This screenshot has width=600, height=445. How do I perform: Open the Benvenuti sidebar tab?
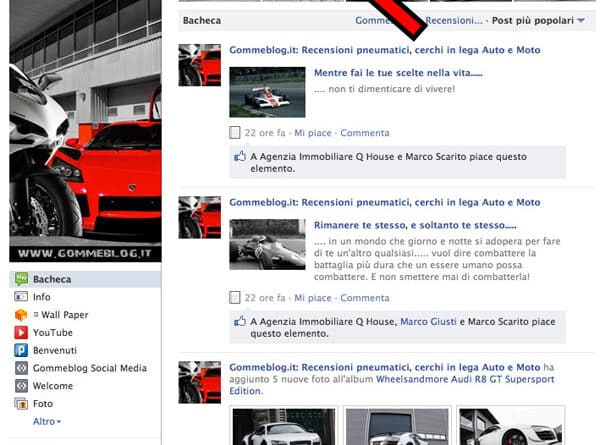pyautogui.click(x=85, y=350)
